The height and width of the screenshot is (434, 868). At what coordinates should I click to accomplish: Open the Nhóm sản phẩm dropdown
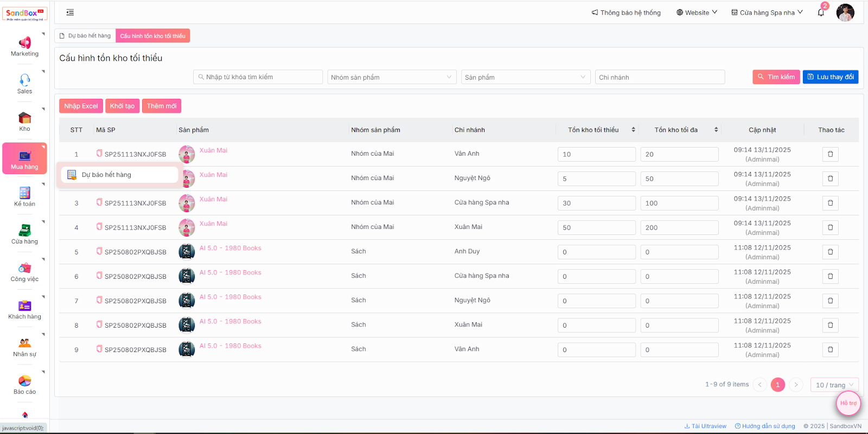[391, 77]
